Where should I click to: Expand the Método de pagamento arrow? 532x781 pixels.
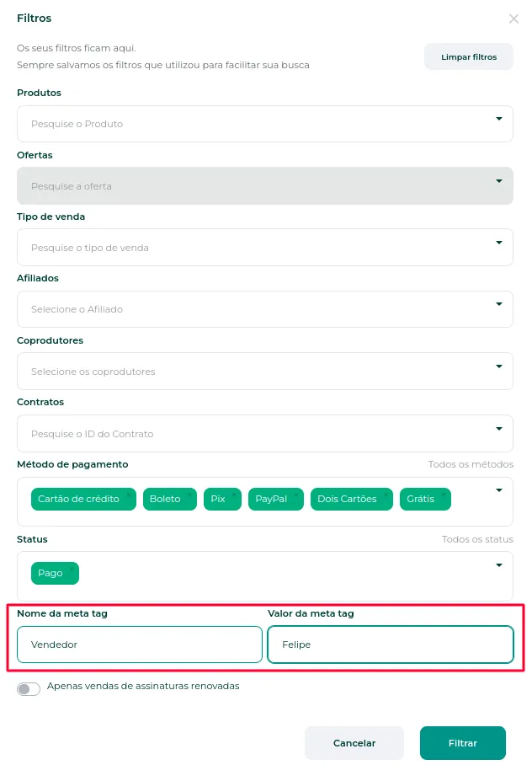[498, 490]
